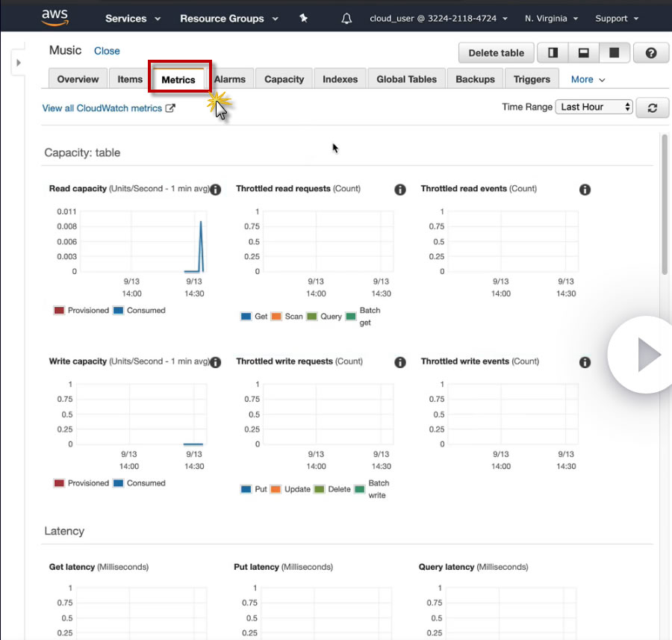
Task: Click the blue Get legend swatch
Action: [246, 317]
